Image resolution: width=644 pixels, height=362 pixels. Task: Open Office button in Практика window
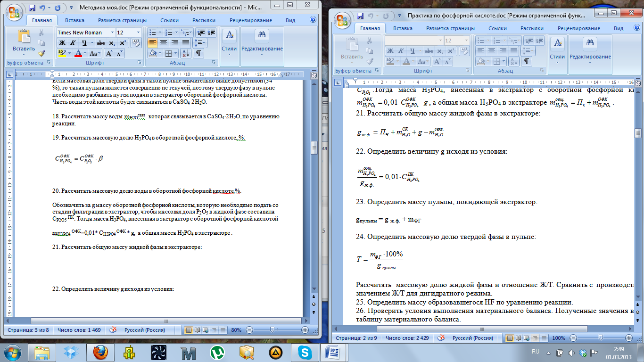click(343, 20)
